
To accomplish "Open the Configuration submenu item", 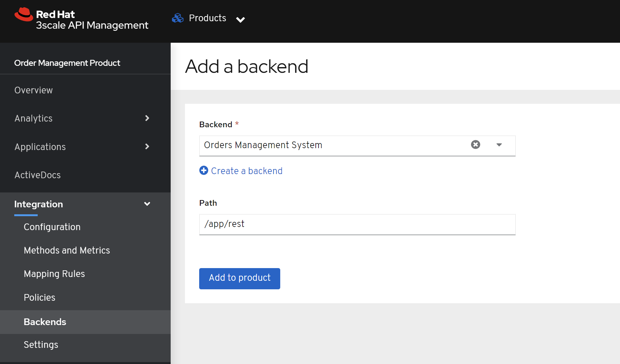I will (x=52, y=227).
